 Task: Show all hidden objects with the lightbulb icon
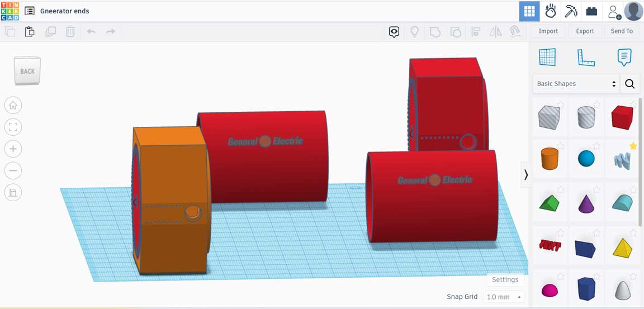coord(414,32)
